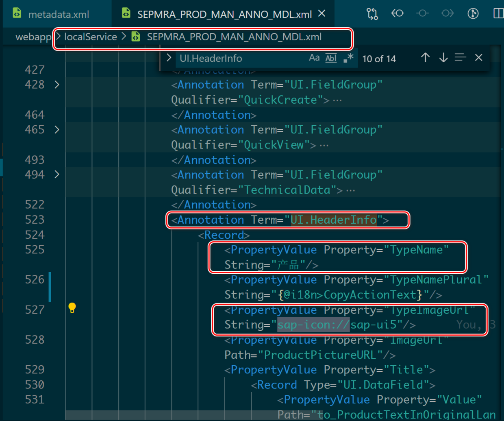504x421 pixels.
Task: Click line number 527
Action: tap(35, 310)
